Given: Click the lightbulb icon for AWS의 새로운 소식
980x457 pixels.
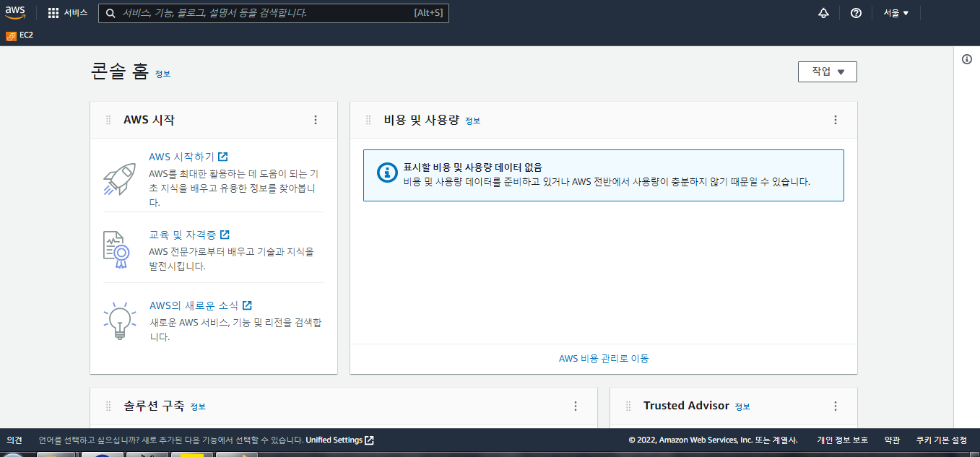Looking at the screenshot, I should pos(120,321).
